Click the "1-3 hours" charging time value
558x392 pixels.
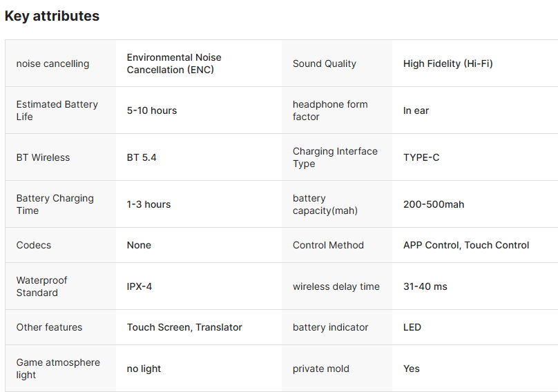(148, 204)
